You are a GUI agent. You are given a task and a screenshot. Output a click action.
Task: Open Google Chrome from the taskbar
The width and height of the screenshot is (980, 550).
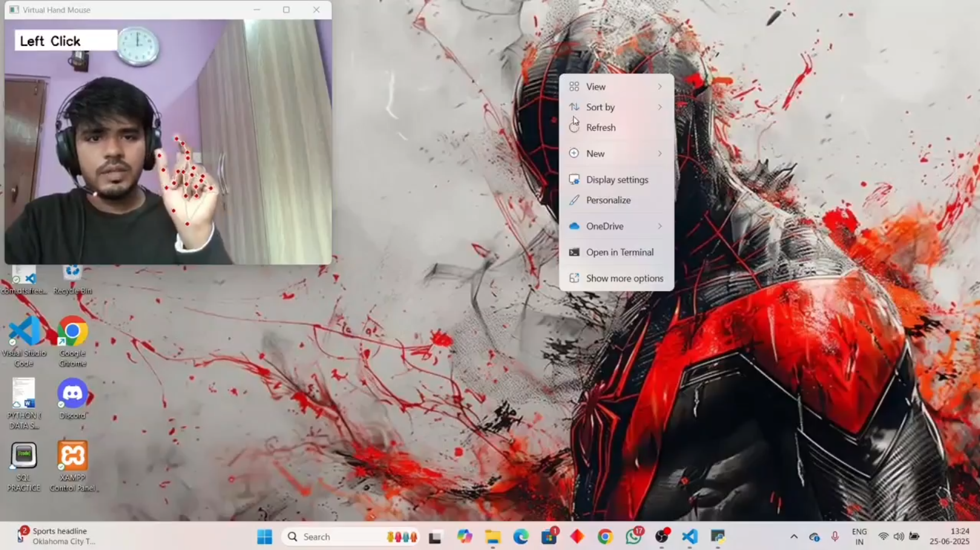(x=605, y=537)
